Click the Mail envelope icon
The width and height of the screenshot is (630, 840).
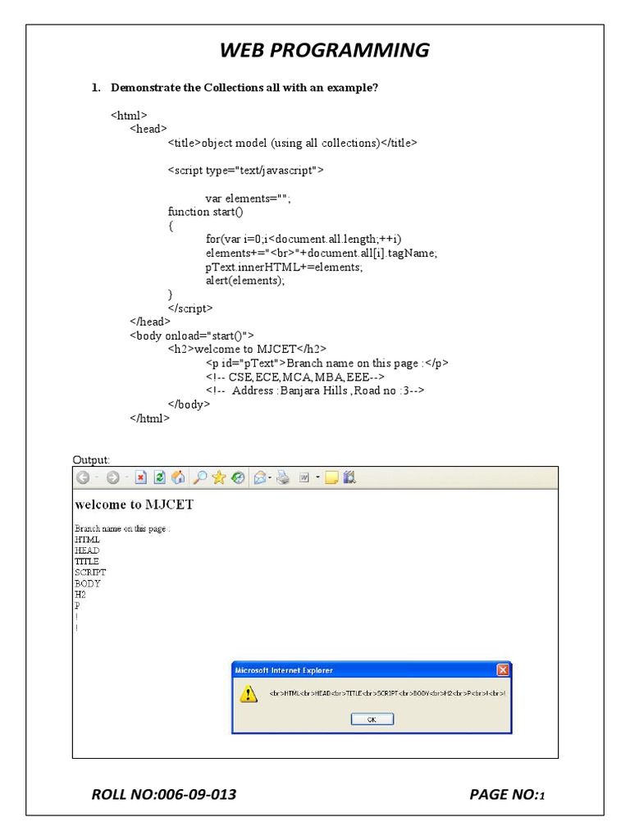[x=260, y=477]
